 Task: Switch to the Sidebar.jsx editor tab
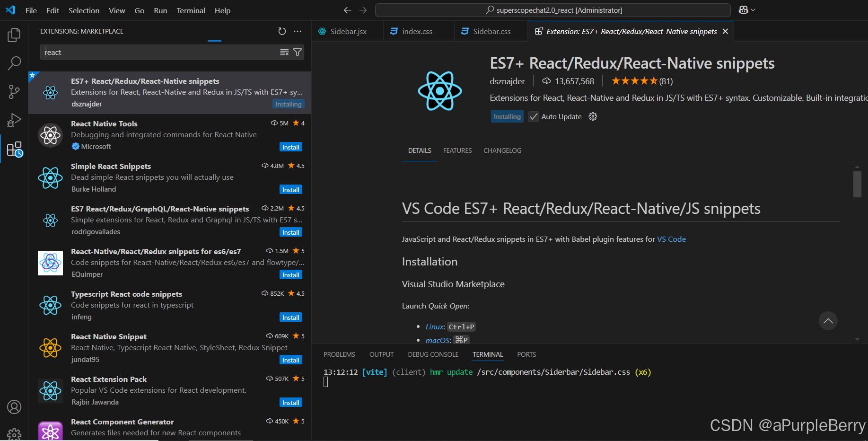coord(348,31)
